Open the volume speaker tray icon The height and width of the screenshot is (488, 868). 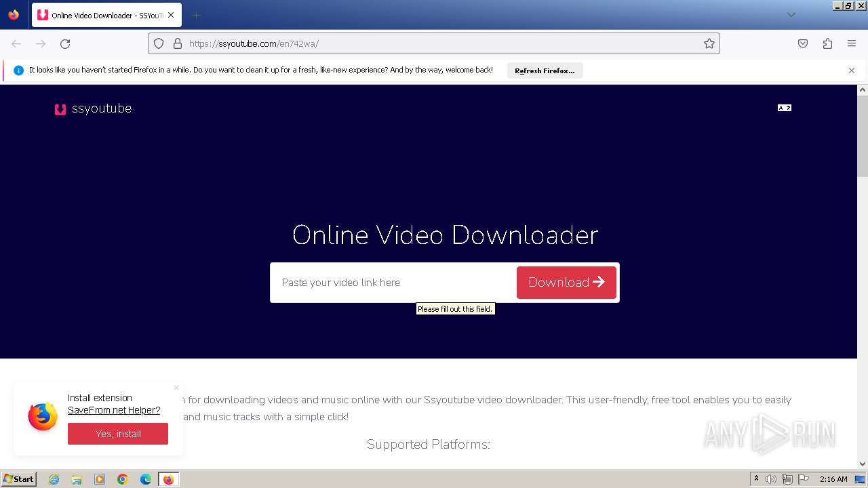[771, 479]
